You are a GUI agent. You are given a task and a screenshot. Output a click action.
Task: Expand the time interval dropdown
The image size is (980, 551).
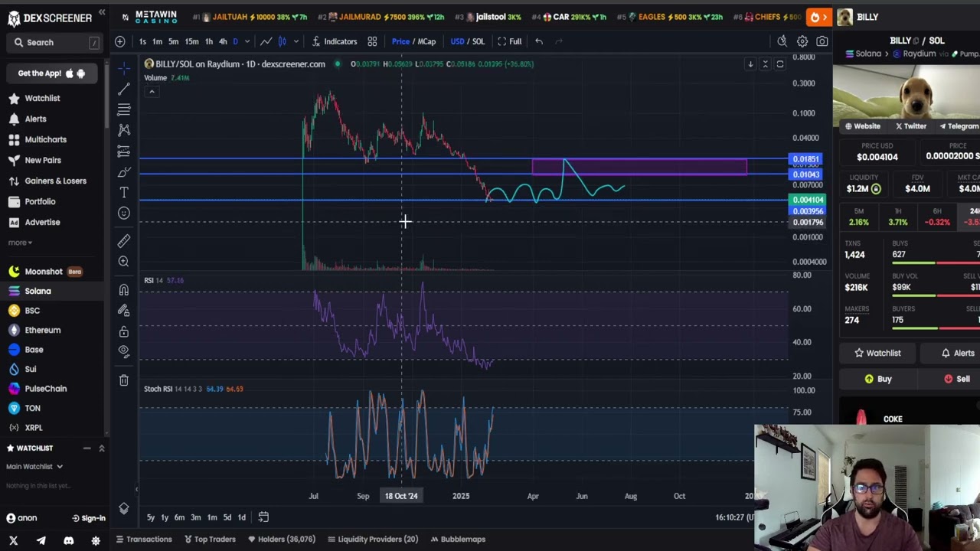pyautogui.click(x=247, y=41)
